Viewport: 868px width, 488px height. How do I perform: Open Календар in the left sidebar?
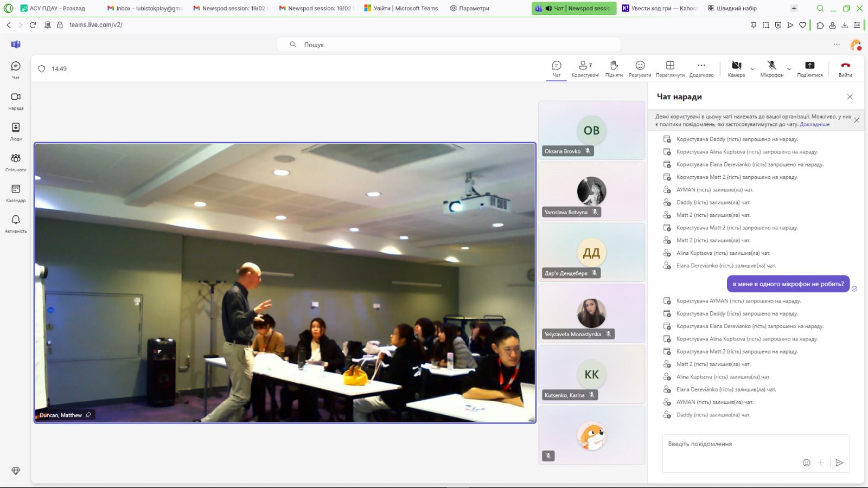16,192
